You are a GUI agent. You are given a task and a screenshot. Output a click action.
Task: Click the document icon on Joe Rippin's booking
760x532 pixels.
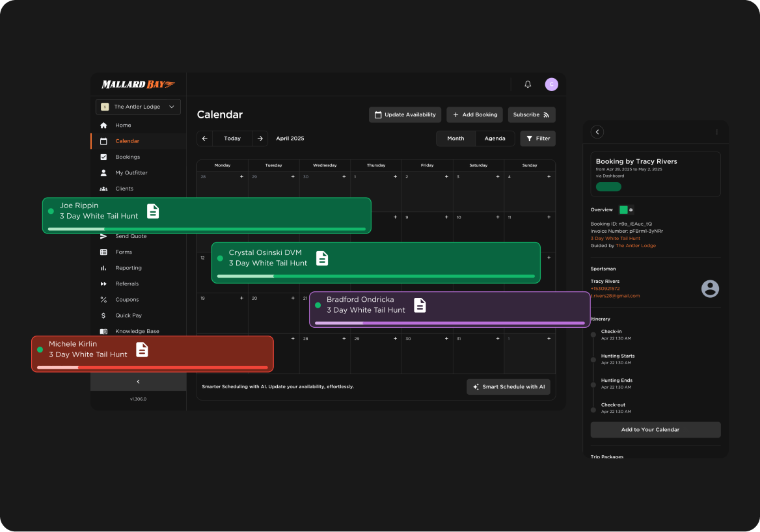pyautogui.click(x=153, y=211)
